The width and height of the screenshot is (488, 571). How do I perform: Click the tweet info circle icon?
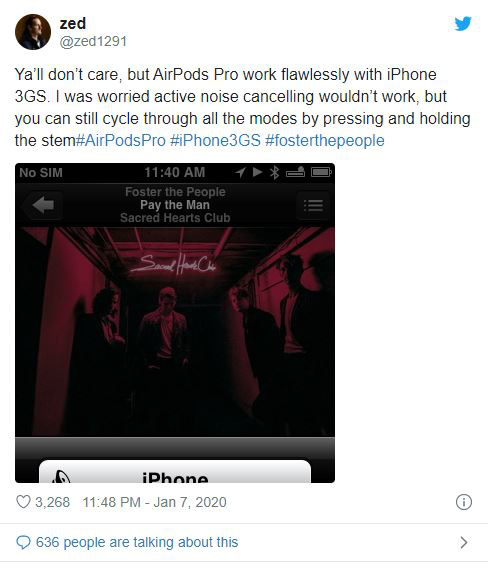pyautogui.click(x=464, y=502)
